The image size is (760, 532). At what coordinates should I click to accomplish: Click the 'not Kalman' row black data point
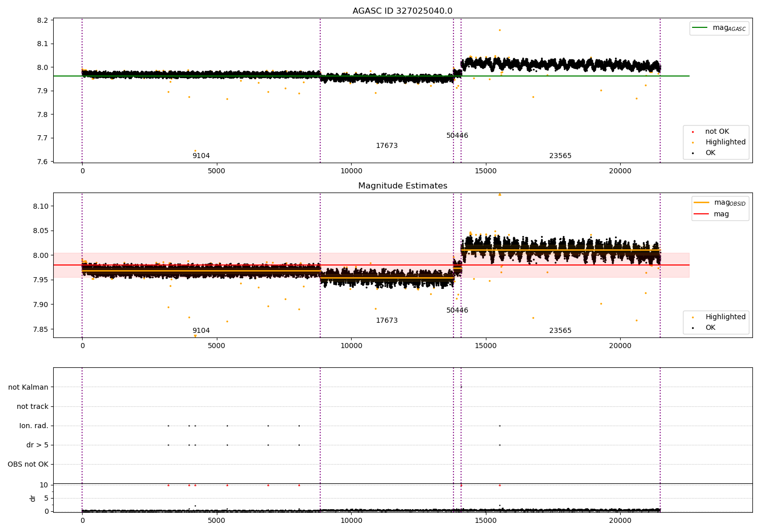[x=461, y=387]
